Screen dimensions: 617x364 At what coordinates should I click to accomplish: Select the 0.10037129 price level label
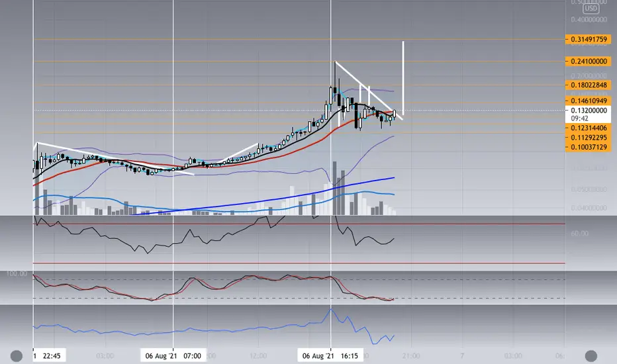pyautogui.click(x=589, y=147)
